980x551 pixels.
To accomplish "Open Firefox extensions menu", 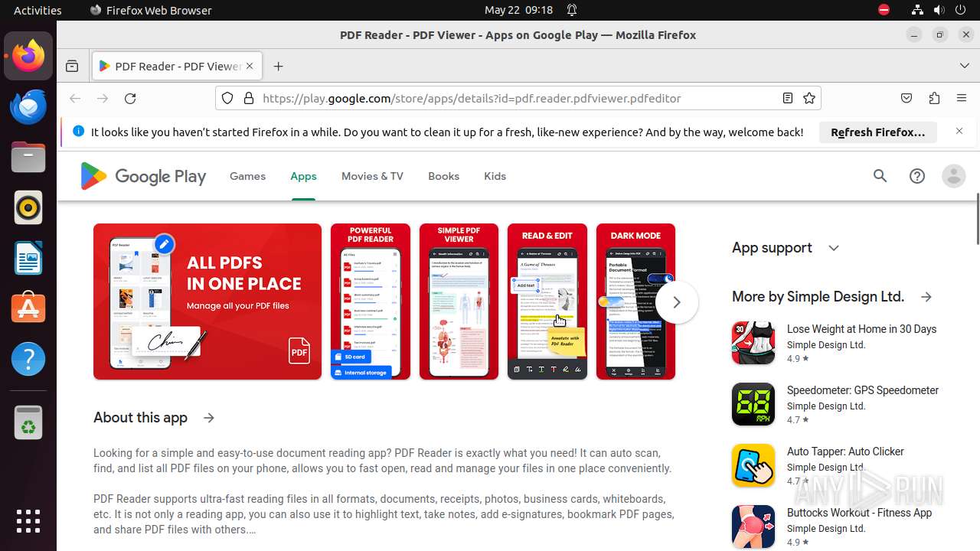I will (x=934, y=98).
